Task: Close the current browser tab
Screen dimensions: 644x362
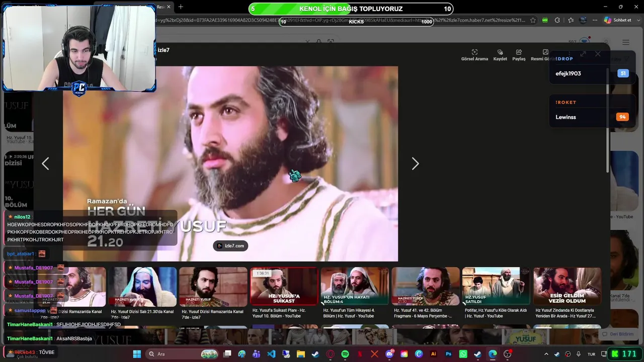Action: [169, 7]
